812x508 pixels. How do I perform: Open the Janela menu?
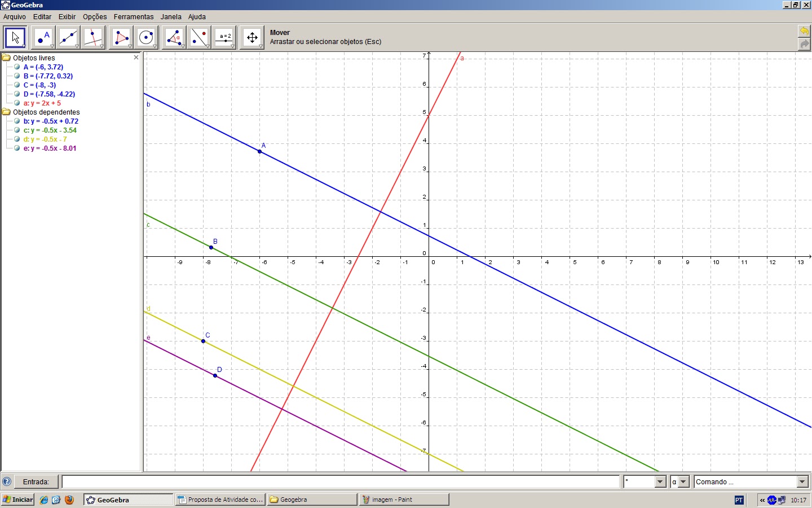click(x=171, y=17)
